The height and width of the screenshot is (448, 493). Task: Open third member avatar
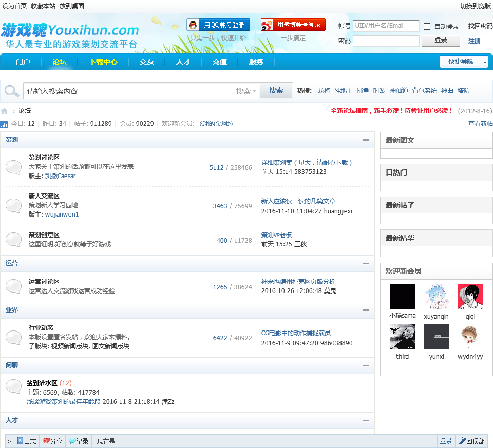click(x=403, y=337)
